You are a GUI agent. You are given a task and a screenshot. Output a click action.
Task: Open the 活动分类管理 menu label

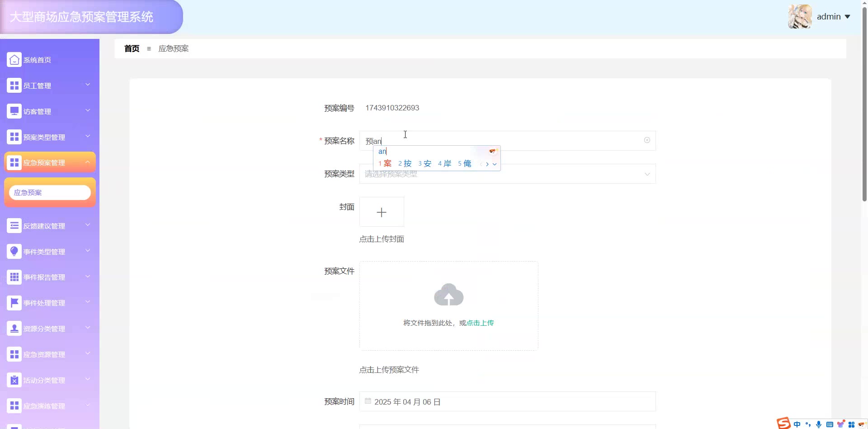click(44, 380)
